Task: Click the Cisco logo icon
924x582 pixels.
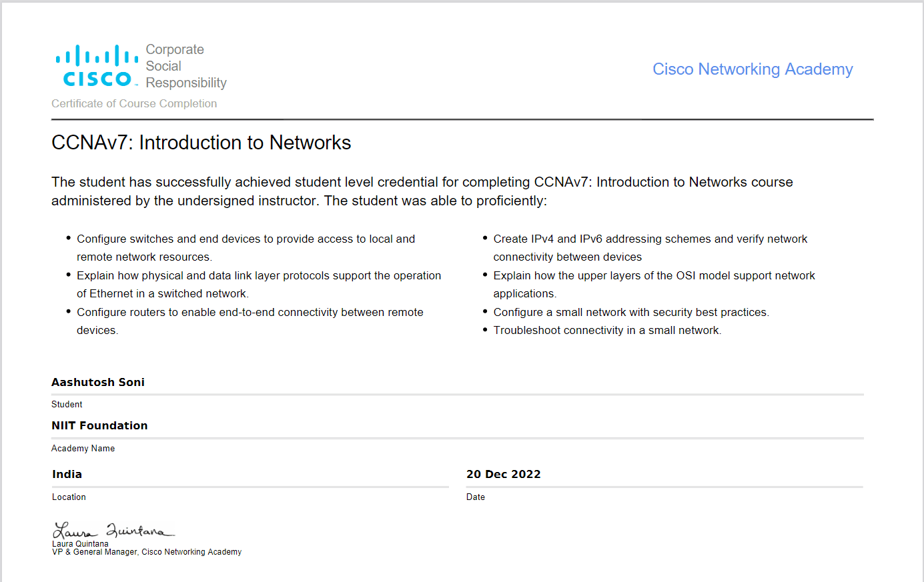Action: point(97,65)
